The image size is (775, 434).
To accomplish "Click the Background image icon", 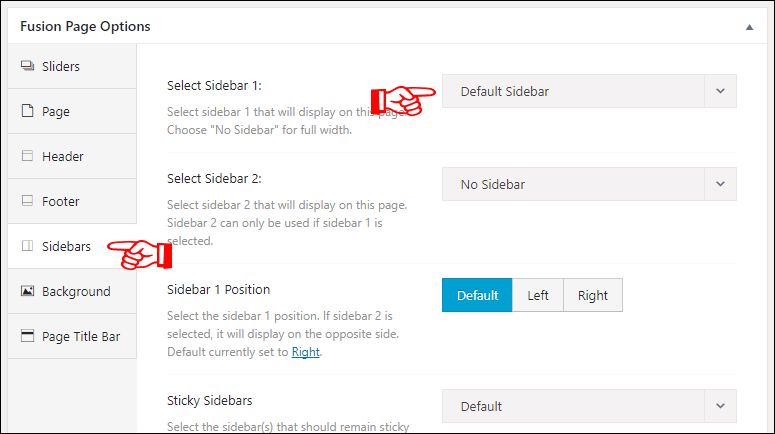I will coord(28,291).
